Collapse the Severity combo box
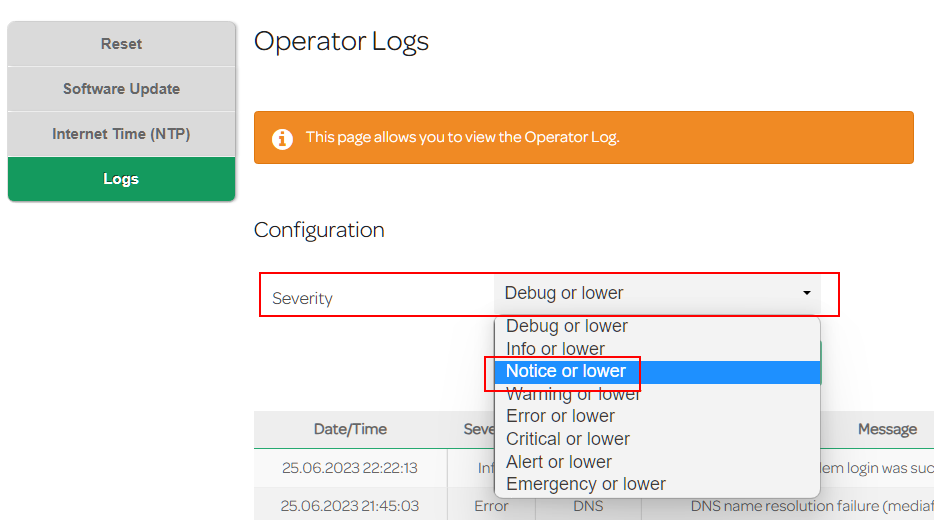Image resolution: width=934 pixels, height=520 pixels. point(657,293)
